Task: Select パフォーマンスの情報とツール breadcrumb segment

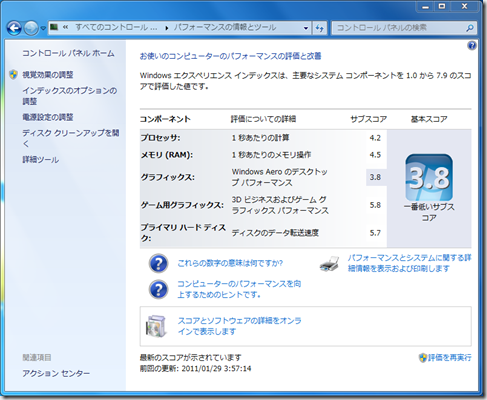Action: coord(225,27)
